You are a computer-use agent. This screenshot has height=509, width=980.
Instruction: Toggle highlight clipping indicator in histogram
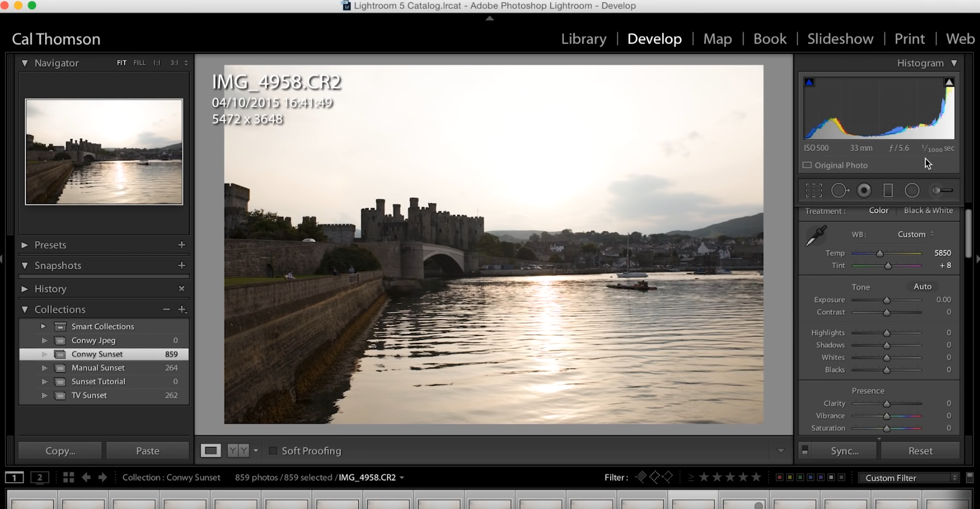coord(950,82)
